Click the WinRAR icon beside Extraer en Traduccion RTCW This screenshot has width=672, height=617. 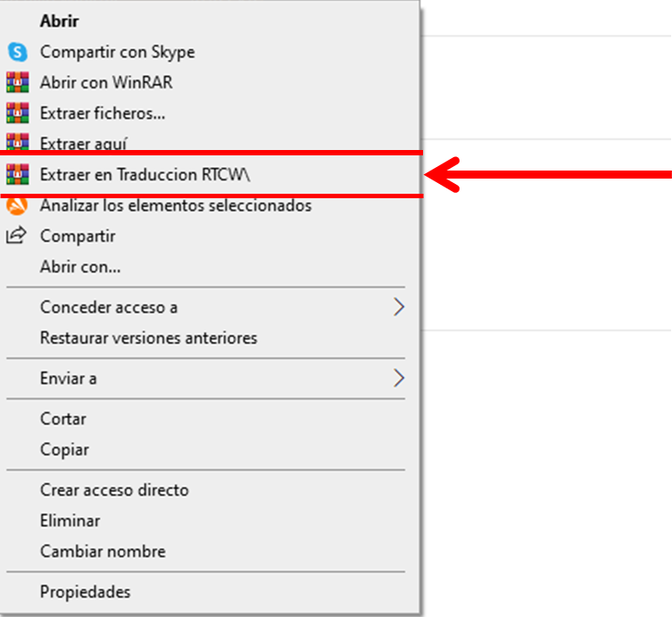pos(17,175)
